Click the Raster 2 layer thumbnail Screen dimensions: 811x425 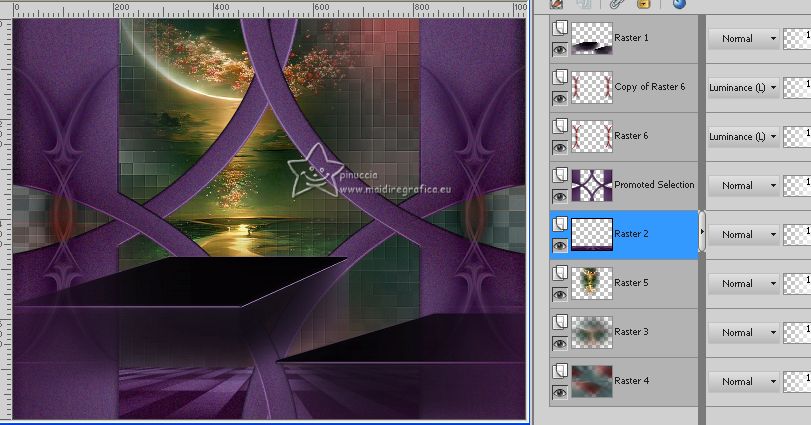point(592,234)
